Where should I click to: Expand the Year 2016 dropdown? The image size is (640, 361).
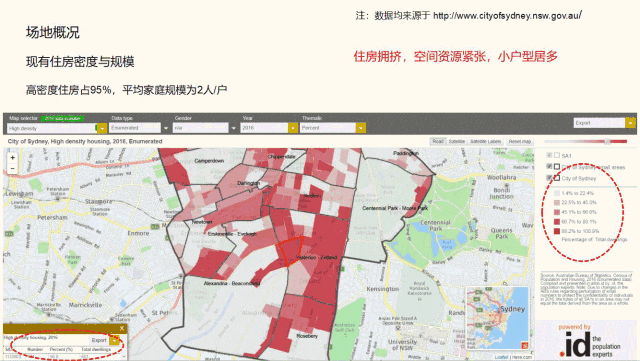click(x=293, y=128)
